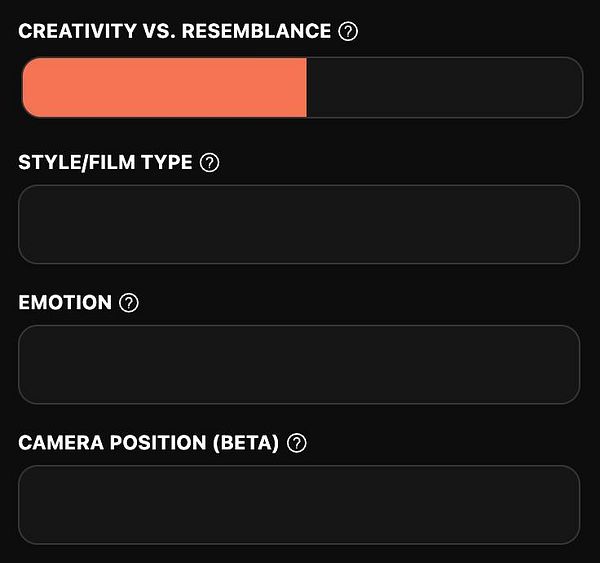Click the word "CREATIVITY" in the heading
Screen dimensions: 600x563
(76, 31)
